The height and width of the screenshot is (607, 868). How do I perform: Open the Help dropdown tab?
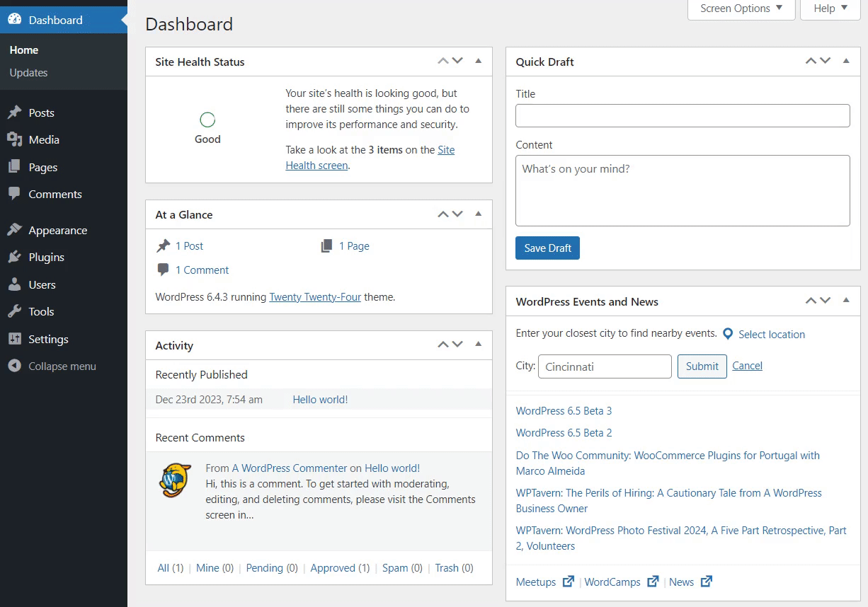(830, 9)
